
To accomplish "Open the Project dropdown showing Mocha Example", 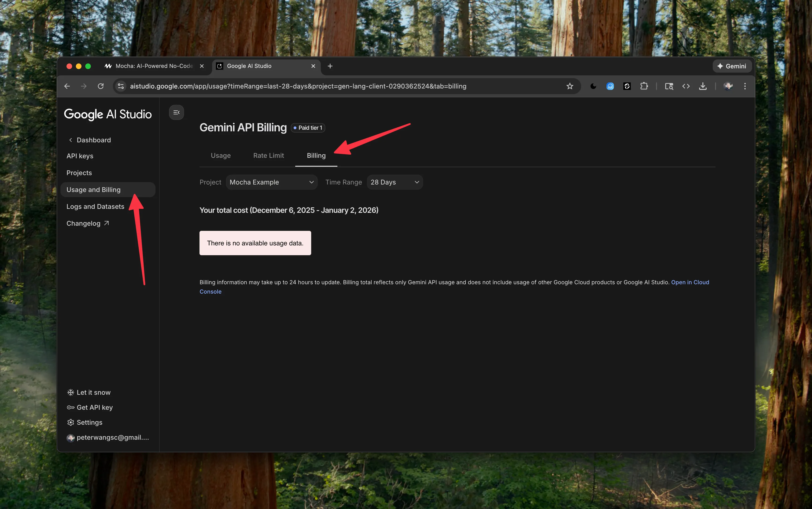I will pyautogui.click(x=271, y=182).
